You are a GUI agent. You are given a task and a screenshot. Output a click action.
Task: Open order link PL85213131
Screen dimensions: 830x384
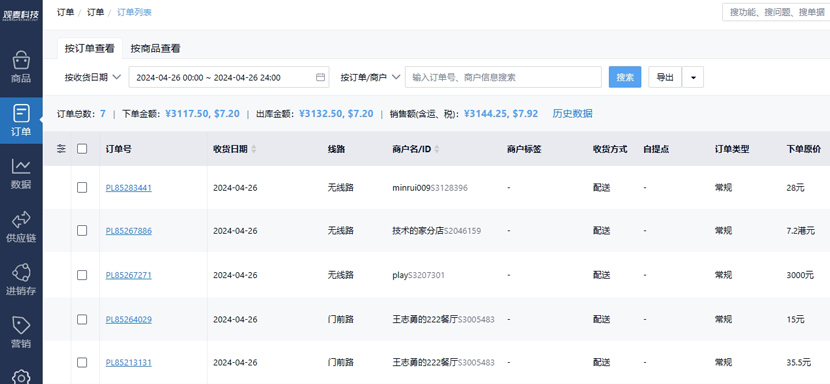(129, 363)
